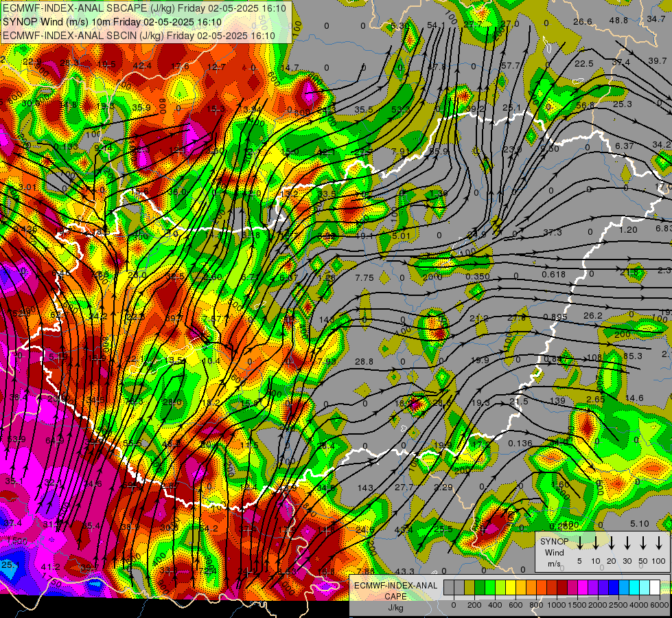
Task: Click the 5 m/s wind arrow in legend
Action: pos(580,542)
